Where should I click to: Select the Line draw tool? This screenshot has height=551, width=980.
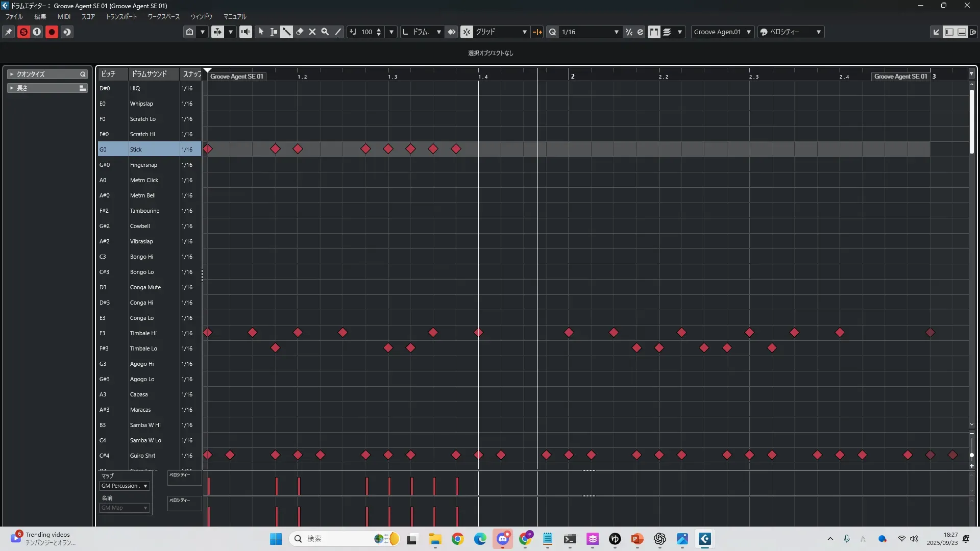338,32
